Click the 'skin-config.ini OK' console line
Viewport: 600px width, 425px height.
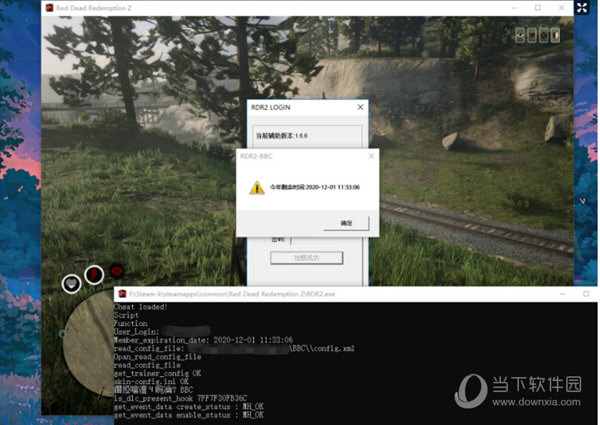click(151, 381)
